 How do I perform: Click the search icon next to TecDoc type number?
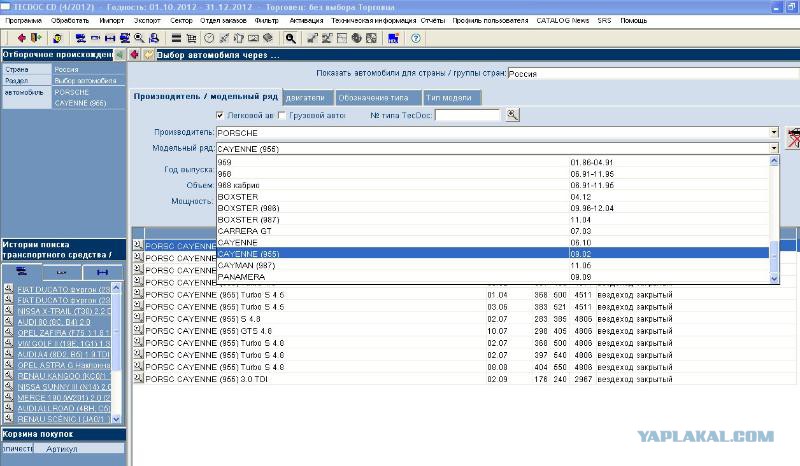pos(512,115)
